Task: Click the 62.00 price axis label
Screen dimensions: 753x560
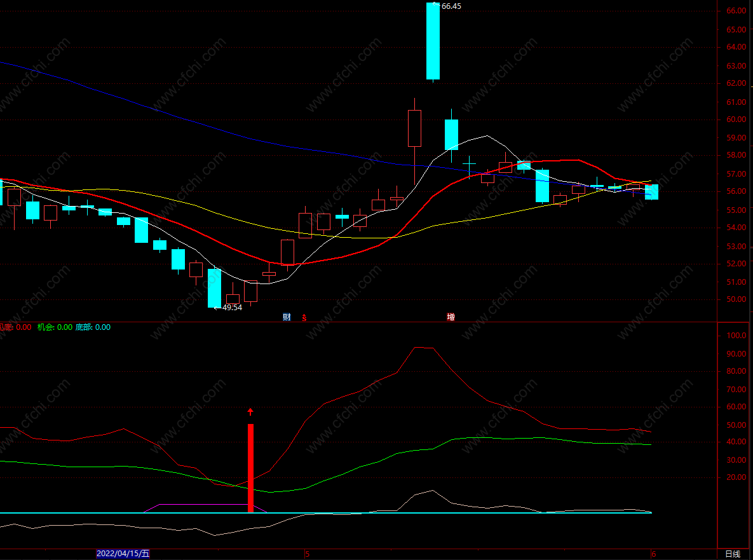Action: [736, 83]
